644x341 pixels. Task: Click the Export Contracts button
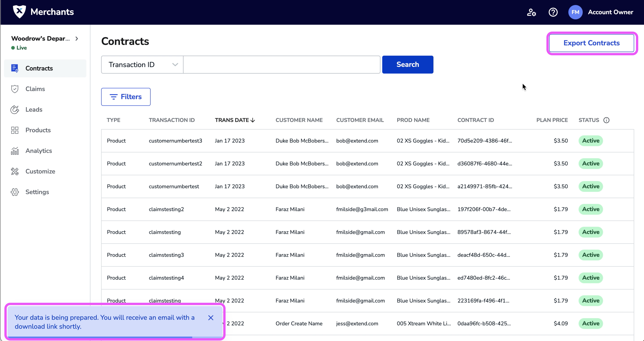tap(591, 43)
